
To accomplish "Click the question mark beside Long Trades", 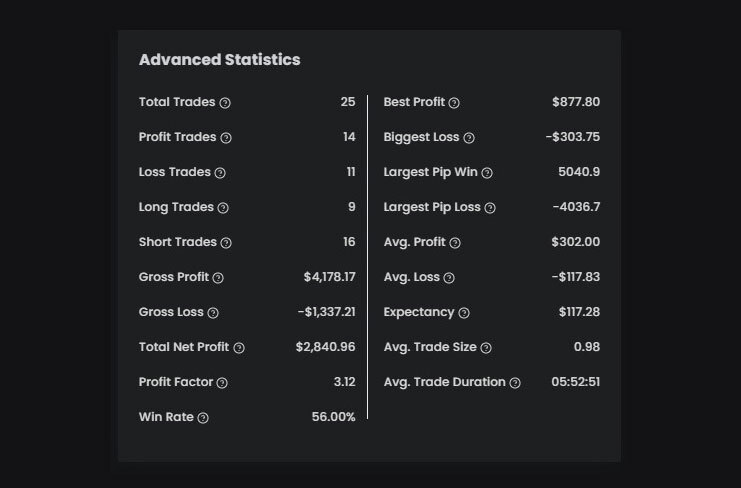I will (x=223, y=208).
